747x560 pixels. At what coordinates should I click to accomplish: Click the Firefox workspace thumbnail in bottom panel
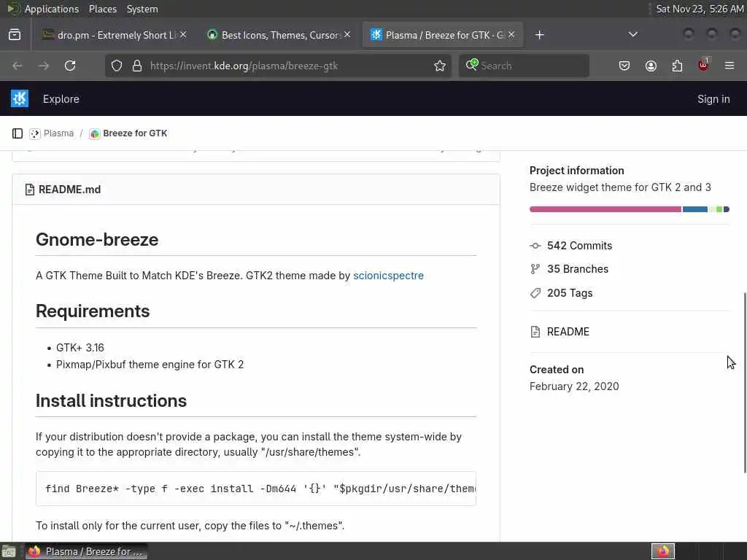(663, 551)
